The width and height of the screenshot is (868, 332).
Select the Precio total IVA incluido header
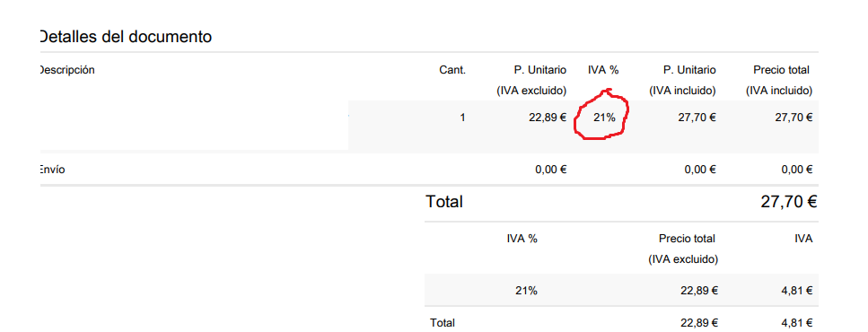[x=779, y=80]
